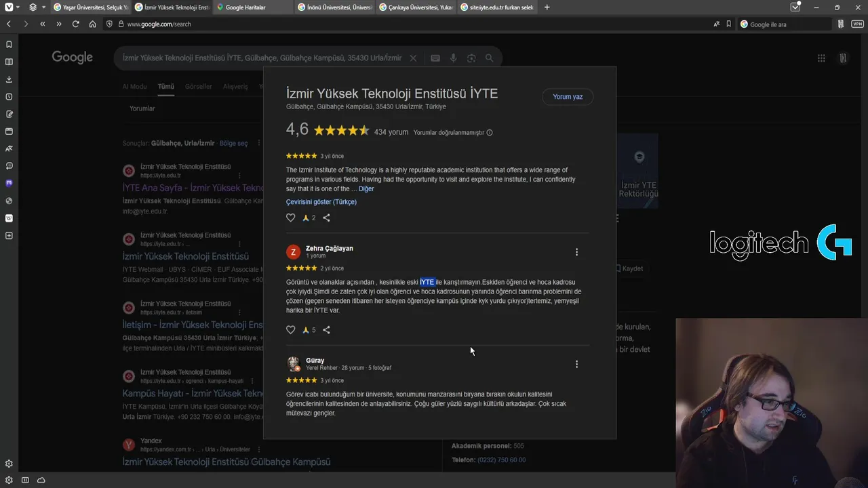Open the Reading List panel
The width and height of the screenshot is (868, 488).
[x=9, y=62]
